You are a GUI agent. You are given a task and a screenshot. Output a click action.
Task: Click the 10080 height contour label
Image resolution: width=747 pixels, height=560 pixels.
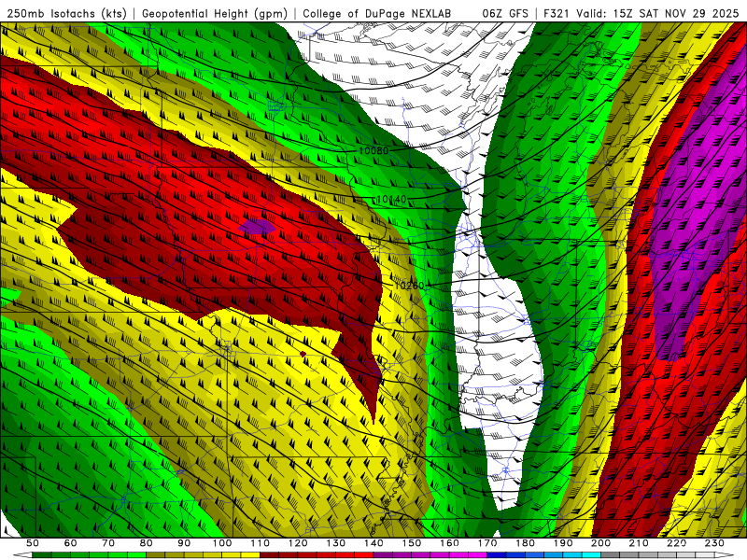tap(373, 150)
